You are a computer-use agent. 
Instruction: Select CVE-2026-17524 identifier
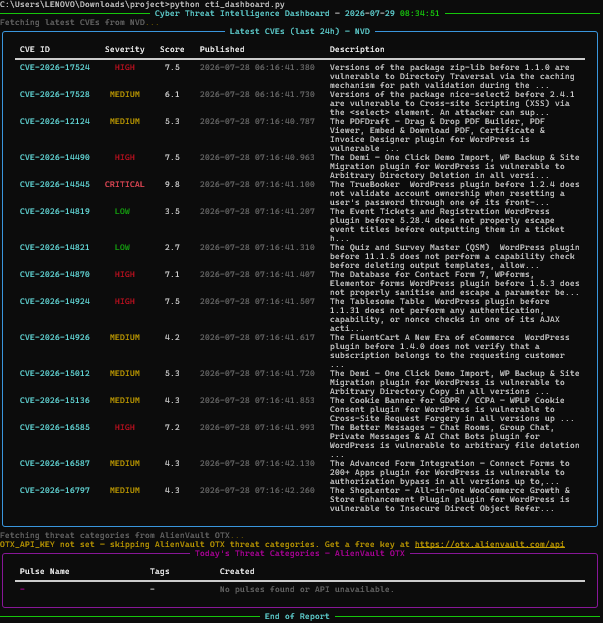coord(55,67)
